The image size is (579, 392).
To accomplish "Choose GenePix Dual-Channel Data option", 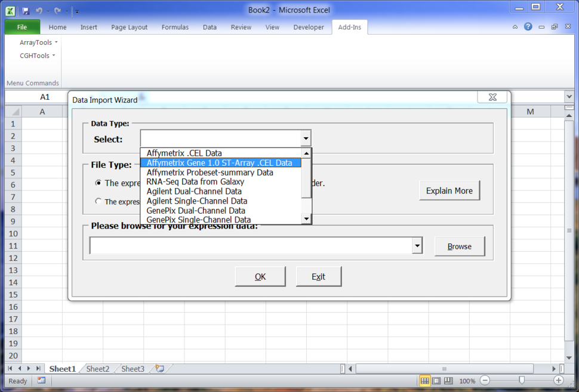I will point(221,211).
